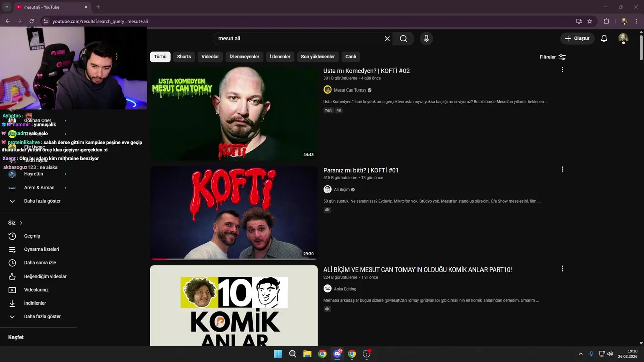This screenshot has height=362, width=644.
Task: Open Chrome three-dot menu
Action: coord(637,21)
